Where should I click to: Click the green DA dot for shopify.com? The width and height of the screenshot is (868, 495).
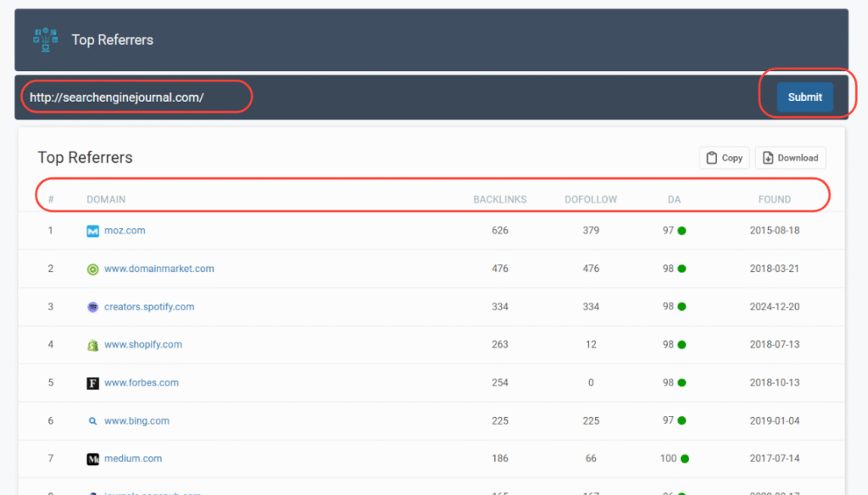coord(682,345)
